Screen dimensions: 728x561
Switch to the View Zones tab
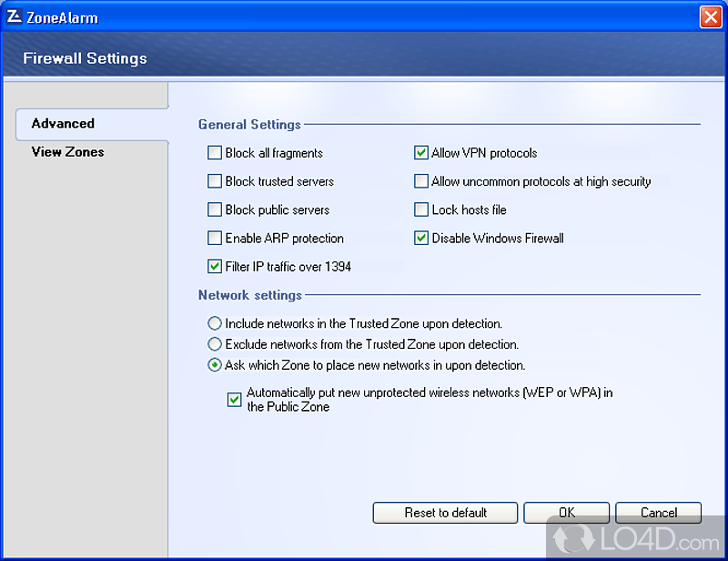(67, 152)
